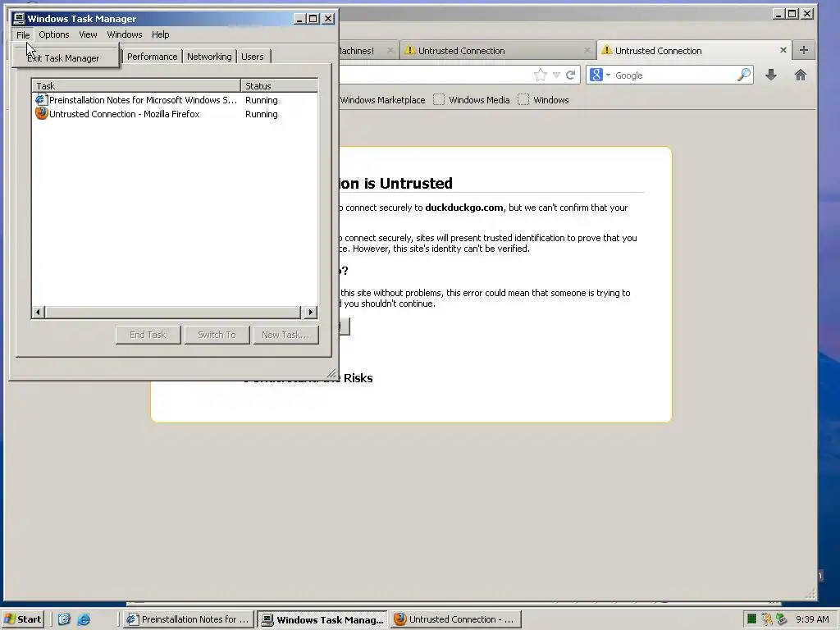840x630 pixels.
Task: Click the Google search input field
Action: tap(674, 75)
